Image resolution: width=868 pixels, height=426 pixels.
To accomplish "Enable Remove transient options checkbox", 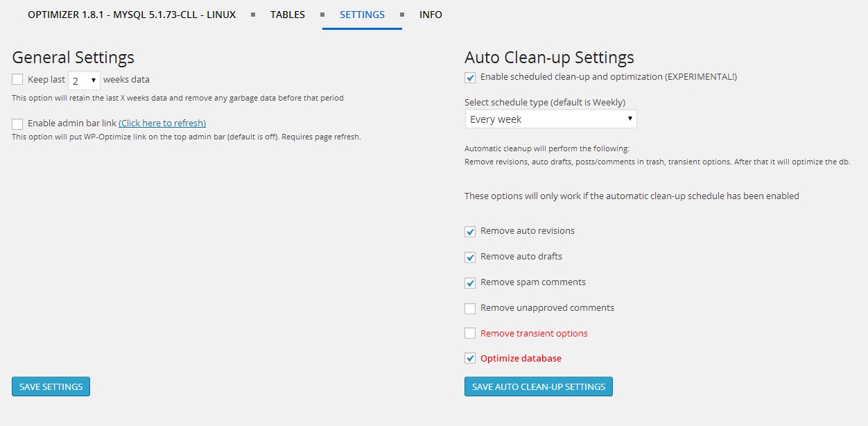I will [470, 334].
